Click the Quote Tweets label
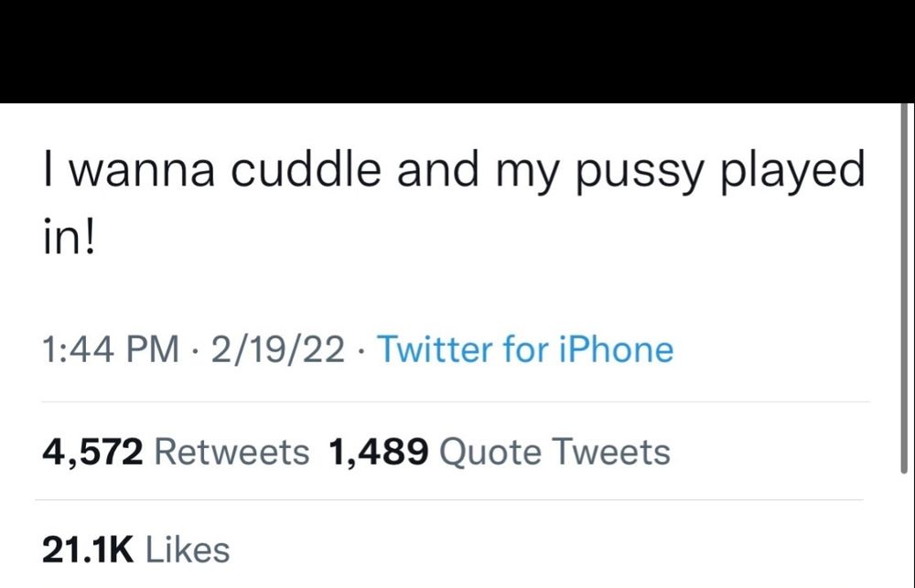Screen dimensions: 915x588 [x=555, y=452]
